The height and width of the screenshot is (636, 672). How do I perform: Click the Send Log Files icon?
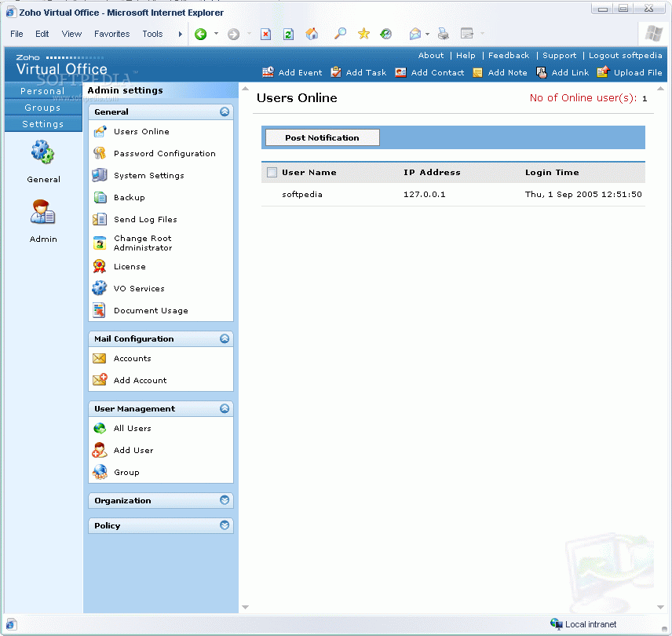(100, 219)
